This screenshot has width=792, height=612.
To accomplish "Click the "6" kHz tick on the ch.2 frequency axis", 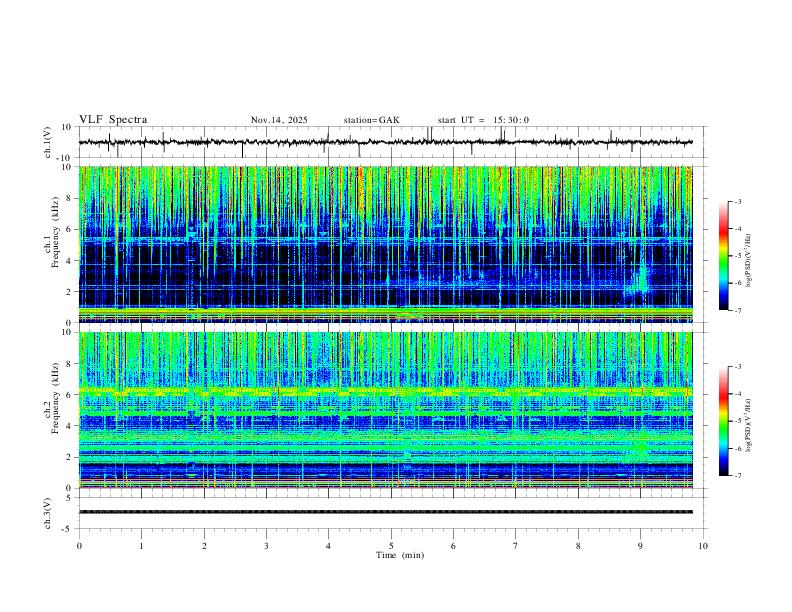I will click(x=70, y=394).
